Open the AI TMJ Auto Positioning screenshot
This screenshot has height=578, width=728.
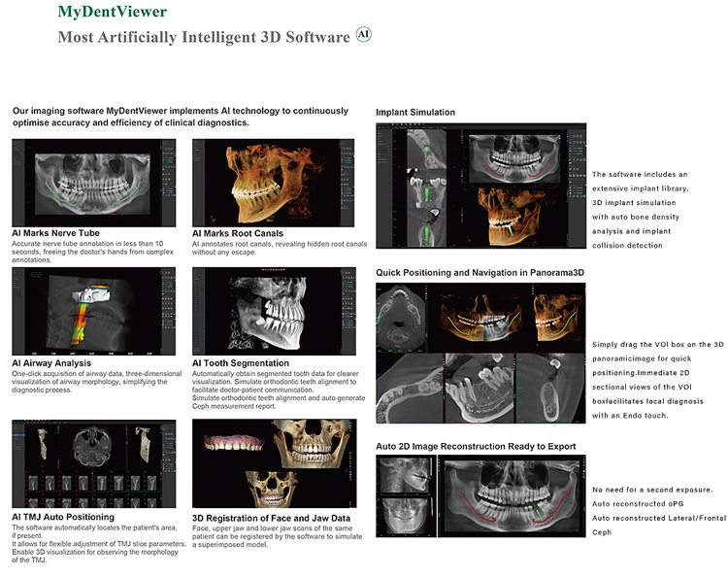pyautogui.click(x=94, y=463)
